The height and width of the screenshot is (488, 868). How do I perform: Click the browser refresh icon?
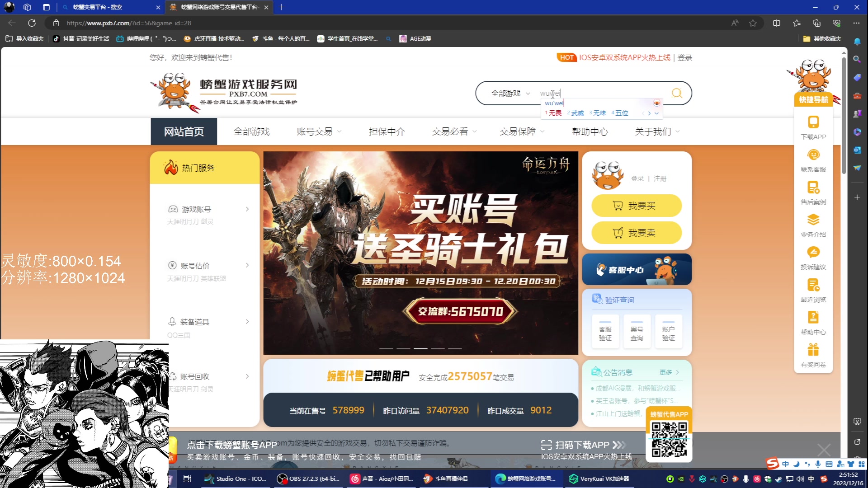32,23
